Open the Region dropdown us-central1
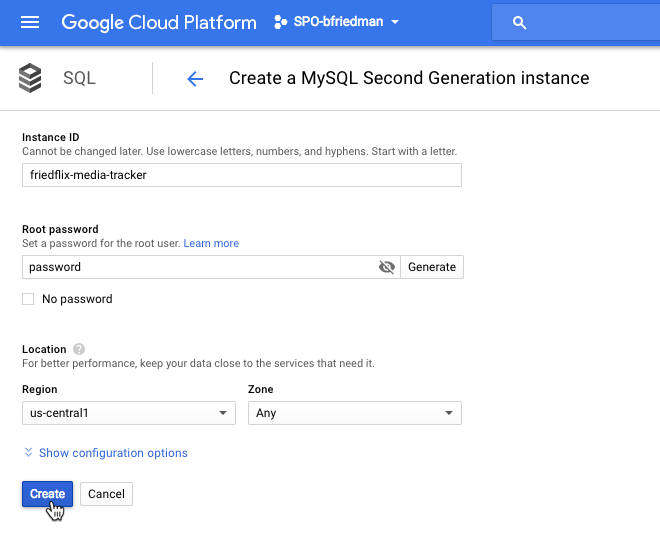660x536 pixels. [x=128, y=413]
